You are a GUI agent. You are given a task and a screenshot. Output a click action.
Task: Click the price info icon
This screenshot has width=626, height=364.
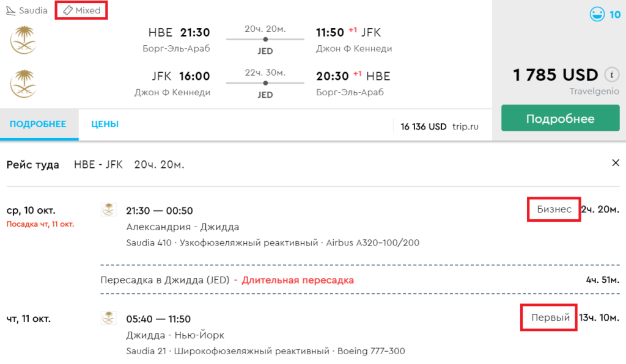(611, 75)
